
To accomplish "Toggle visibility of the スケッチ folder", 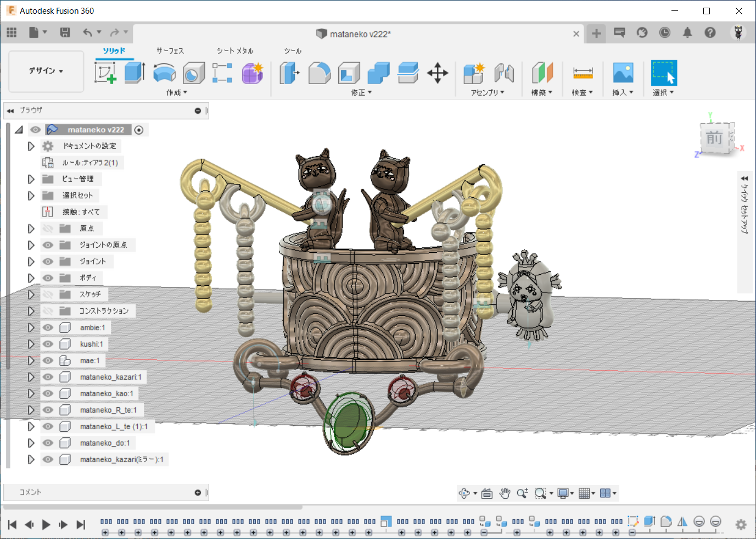I will tap(48, 294).
